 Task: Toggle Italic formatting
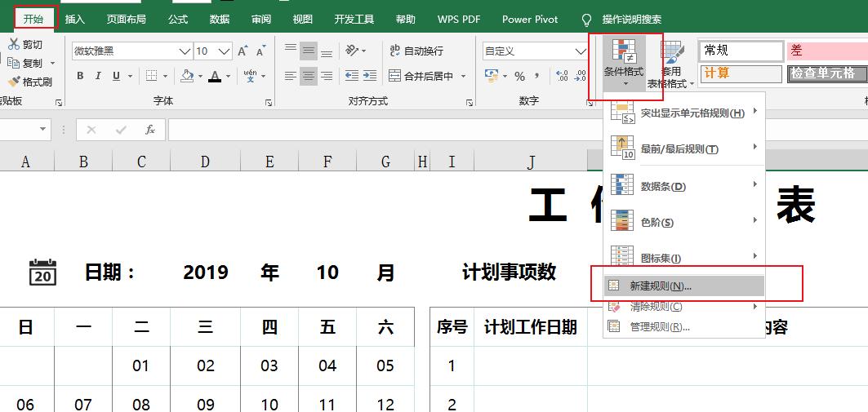tap(98, 76)
